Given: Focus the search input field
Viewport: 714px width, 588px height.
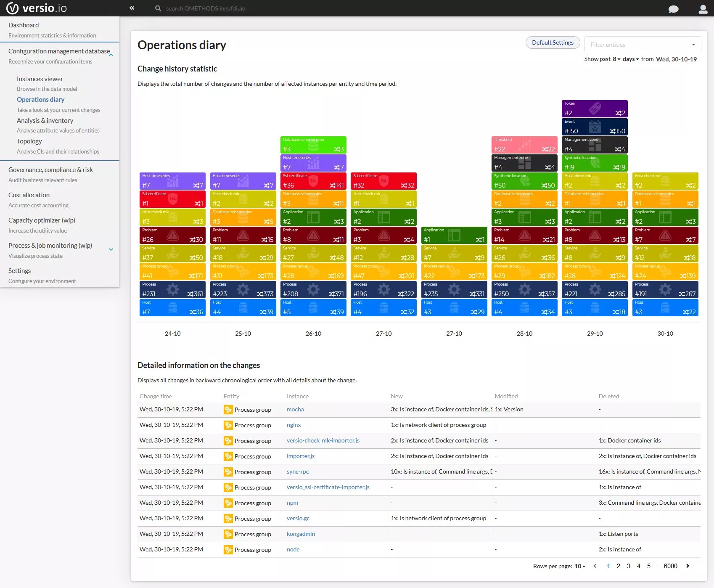Looking at the screenshot, I should (x=206, y=8).
